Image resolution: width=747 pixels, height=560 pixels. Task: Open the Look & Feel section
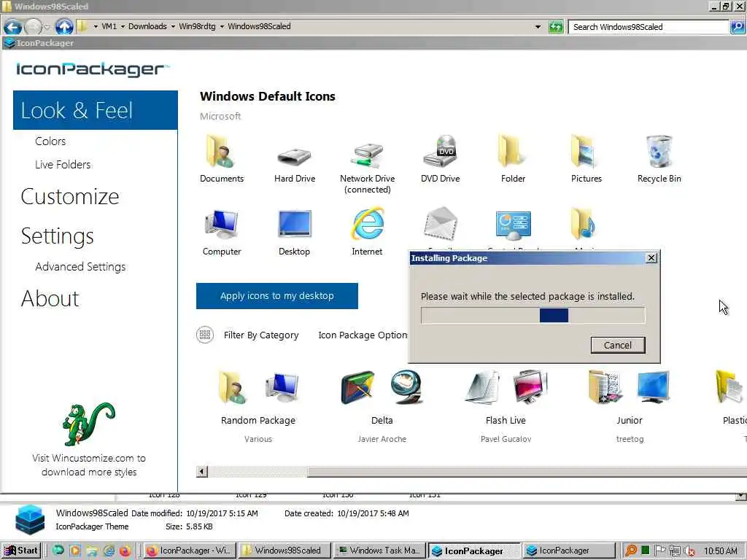(96, 110)
